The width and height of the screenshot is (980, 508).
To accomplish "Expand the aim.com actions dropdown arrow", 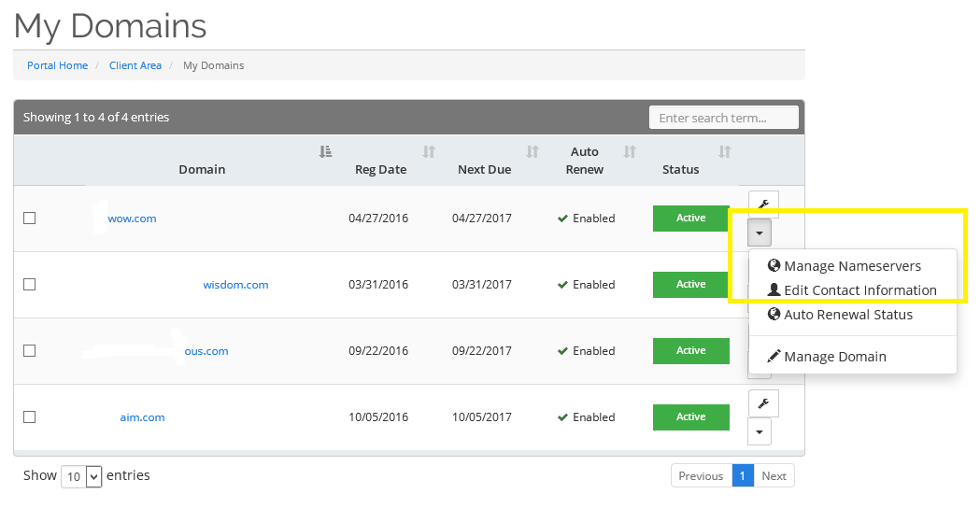I will point(760,432).
